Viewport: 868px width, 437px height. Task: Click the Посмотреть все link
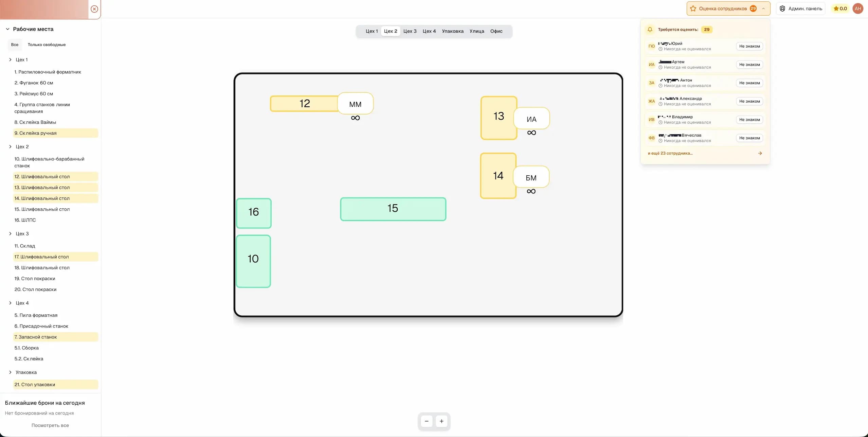coord(50,425)
